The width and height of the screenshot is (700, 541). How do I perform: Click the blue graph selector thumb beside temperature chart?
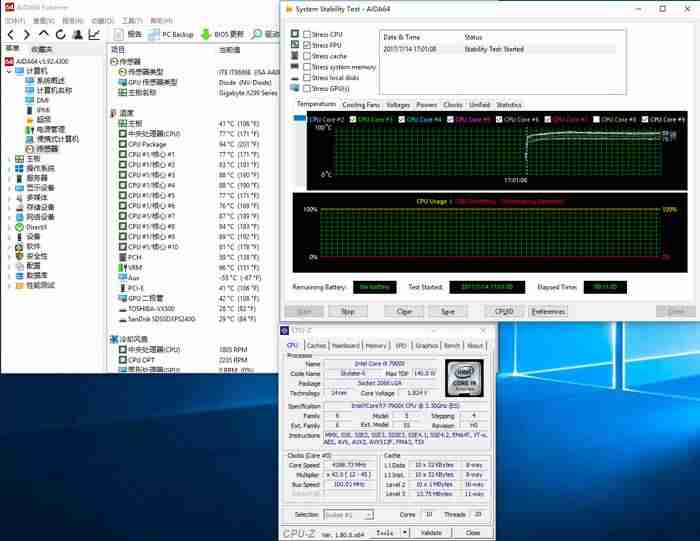[x=299, y=118]
